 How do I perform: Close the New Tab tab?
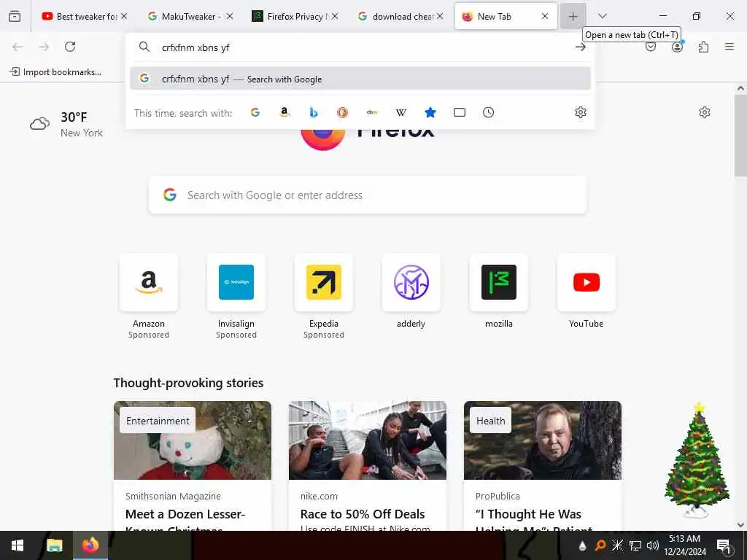544,16
